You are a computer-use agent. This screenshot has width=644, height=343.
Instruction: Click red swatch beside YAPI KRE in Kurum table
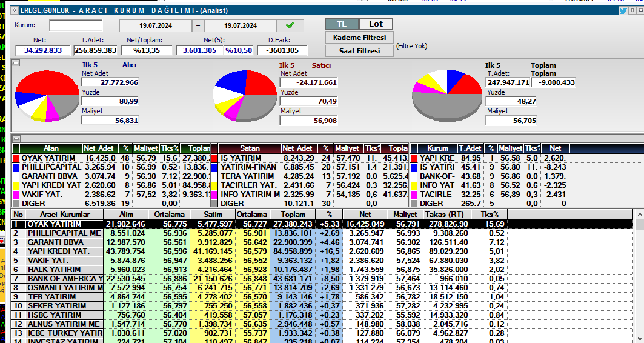coord(414,158)
